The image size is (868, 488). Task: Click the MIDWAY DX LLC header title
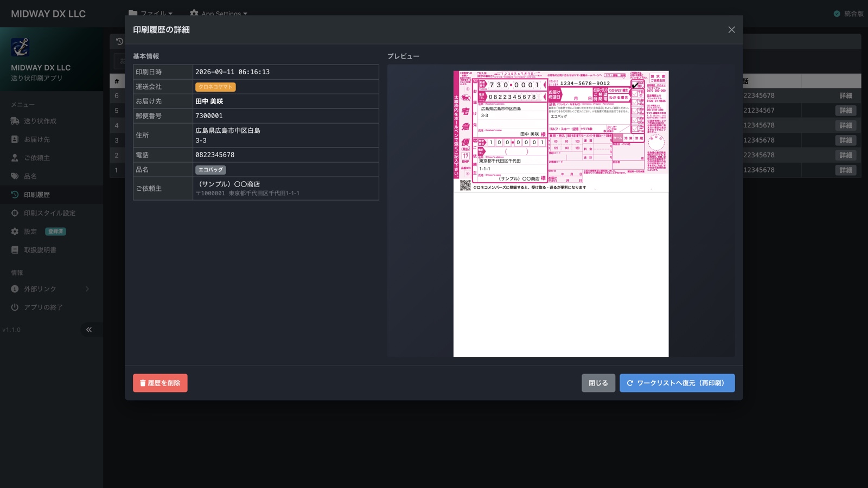point(48,14)
